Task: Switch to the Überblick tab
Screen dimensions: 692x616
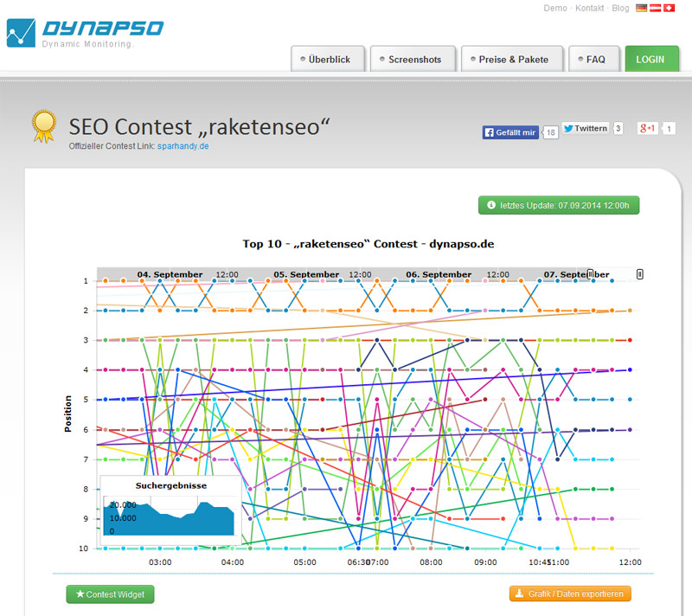Action: click(x=328, y=59)
